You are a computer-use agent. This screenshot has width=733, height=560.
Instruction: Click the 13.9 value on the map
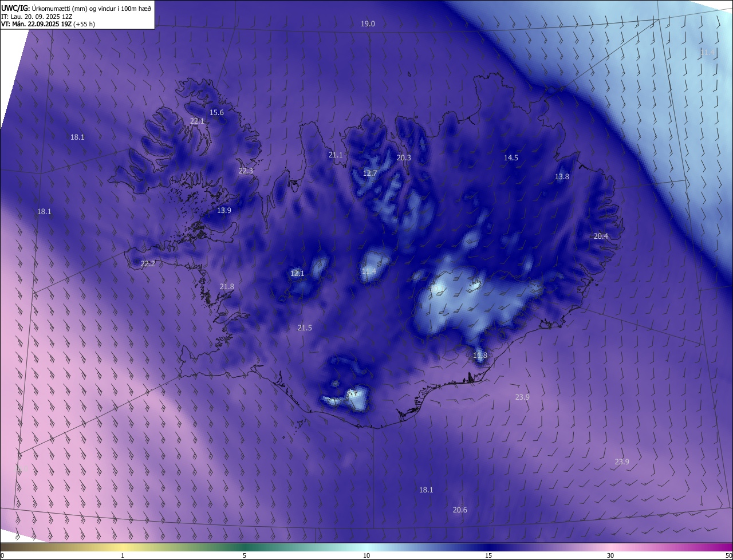[x=224, y=210]
